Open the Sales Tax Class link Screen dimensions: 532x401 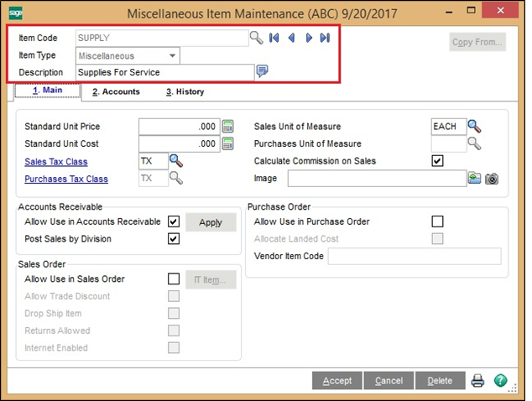[56, 162]
